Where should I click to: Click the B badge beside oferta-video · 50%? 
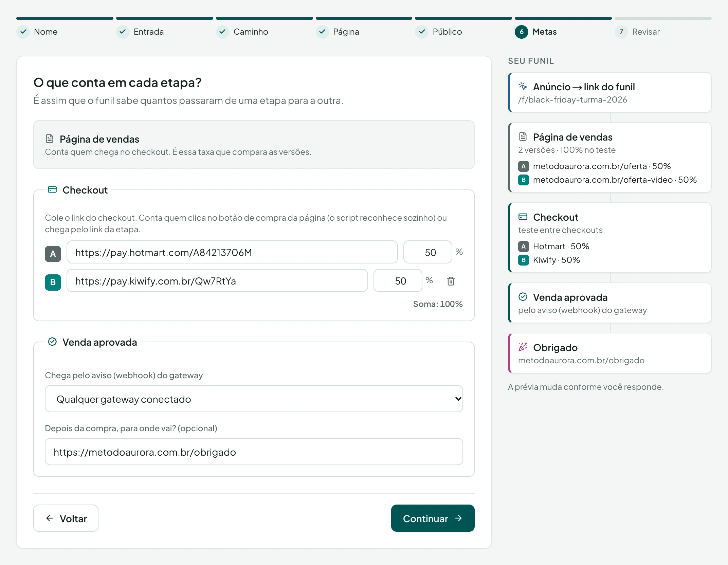(524, 180)
